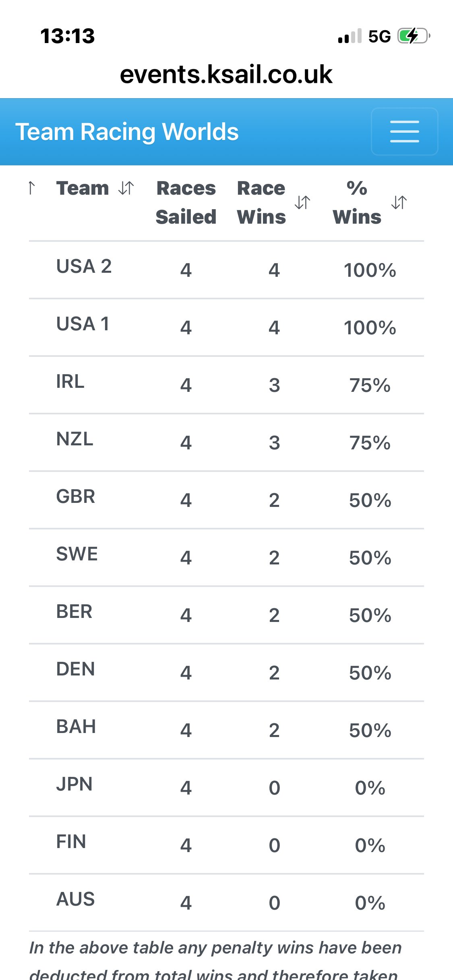Tap the 5G network indicator
This screenshot has height=980, width=453.
pyautogui.click(x=379, y=36)
